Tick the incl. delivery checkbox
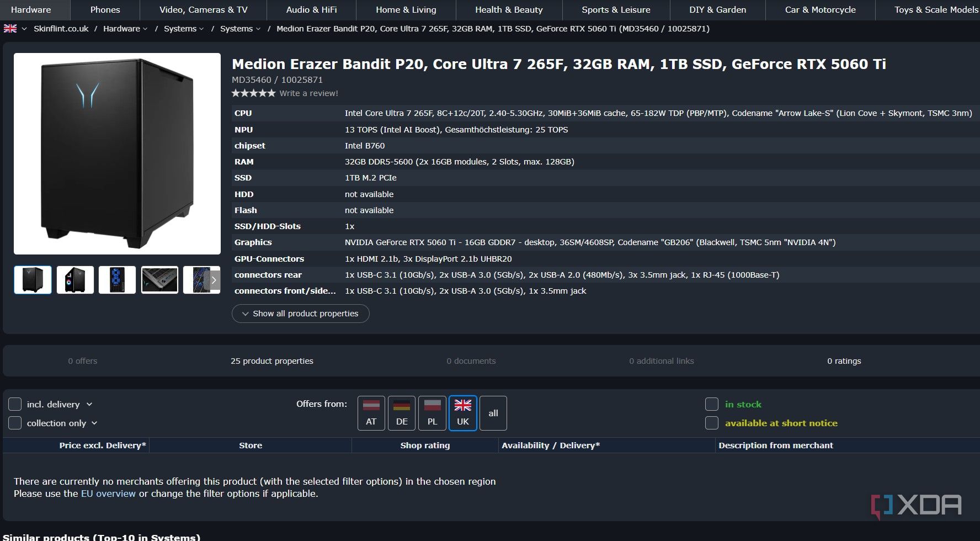 click(15, 404)
